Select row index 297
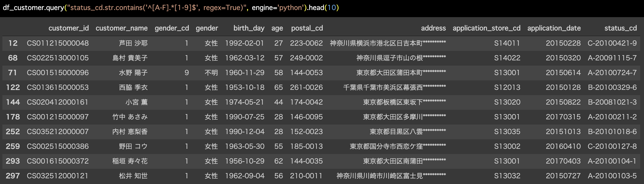 13,176
